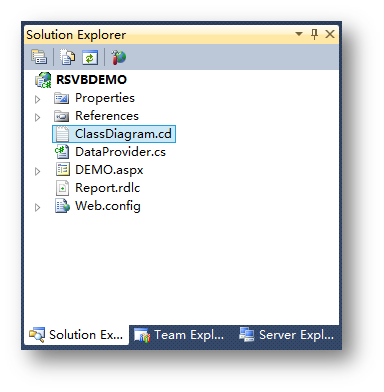Select the DataProvider.cs file name

tap(120, 152)
